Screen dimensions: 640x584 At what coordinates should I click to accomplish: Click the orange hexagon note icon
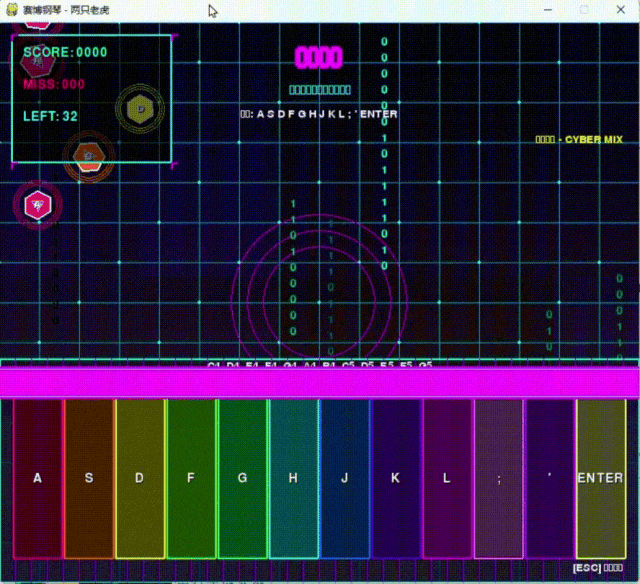tap(89, 157)
